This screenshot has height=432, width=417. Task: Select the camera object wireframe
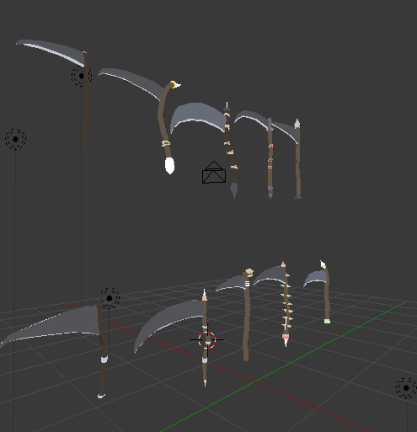[214, 173]
